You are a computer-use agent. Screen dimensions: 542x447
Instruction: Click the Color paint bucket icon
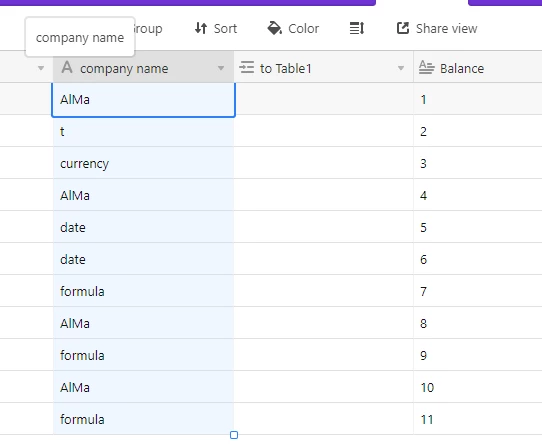pyautogui.click(x=274, y=28)
